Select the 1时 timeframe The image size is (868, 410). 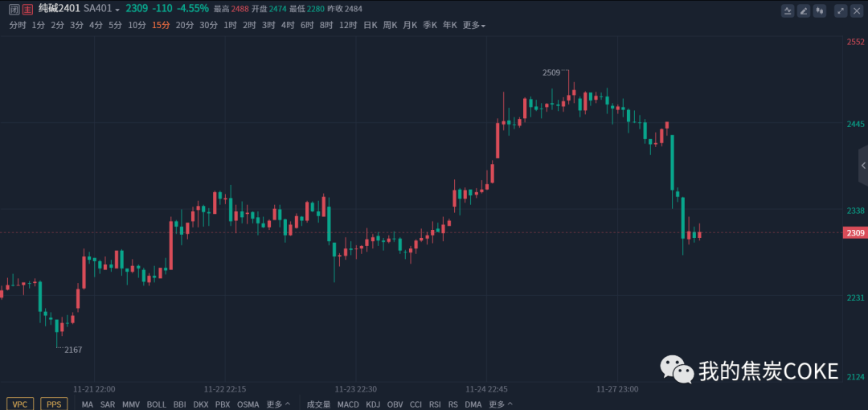[x=231, y=25]
